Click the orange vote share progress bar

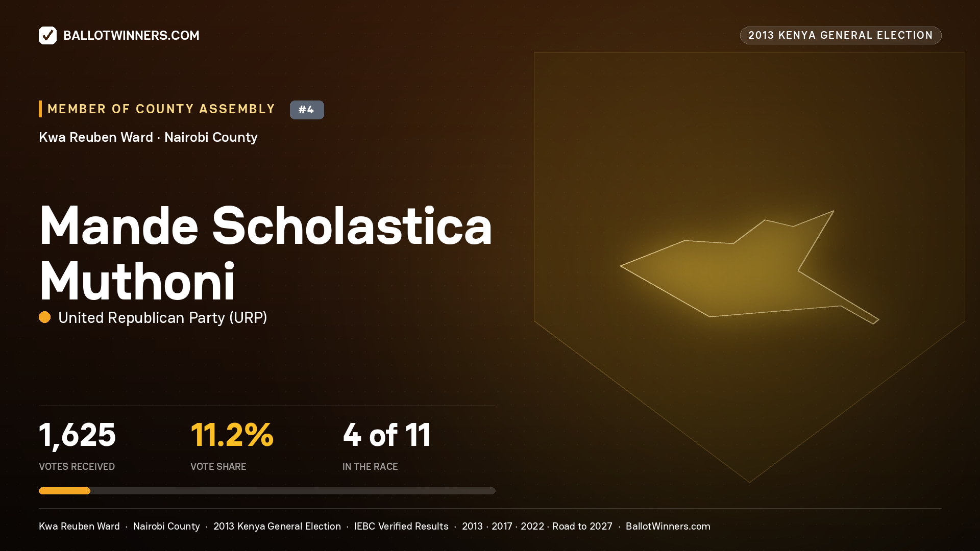(x=64, y=491)
